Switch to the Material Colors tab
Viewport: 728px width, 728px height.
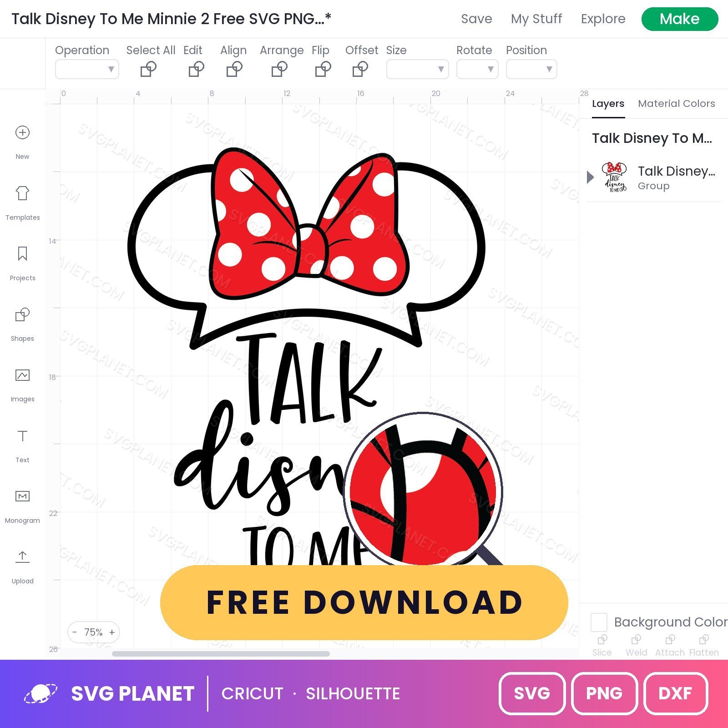pos(676,104)
